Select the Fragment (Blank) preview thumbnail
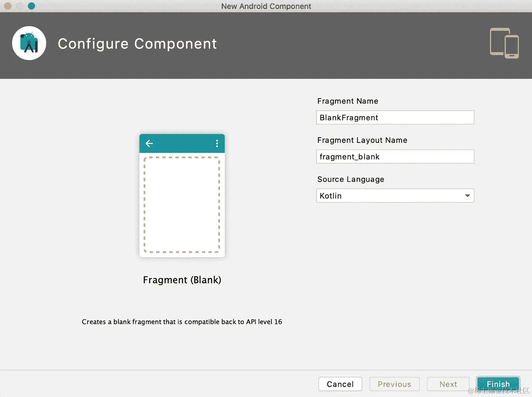Screen dimensions: 532x397 (x=182, y=196)
